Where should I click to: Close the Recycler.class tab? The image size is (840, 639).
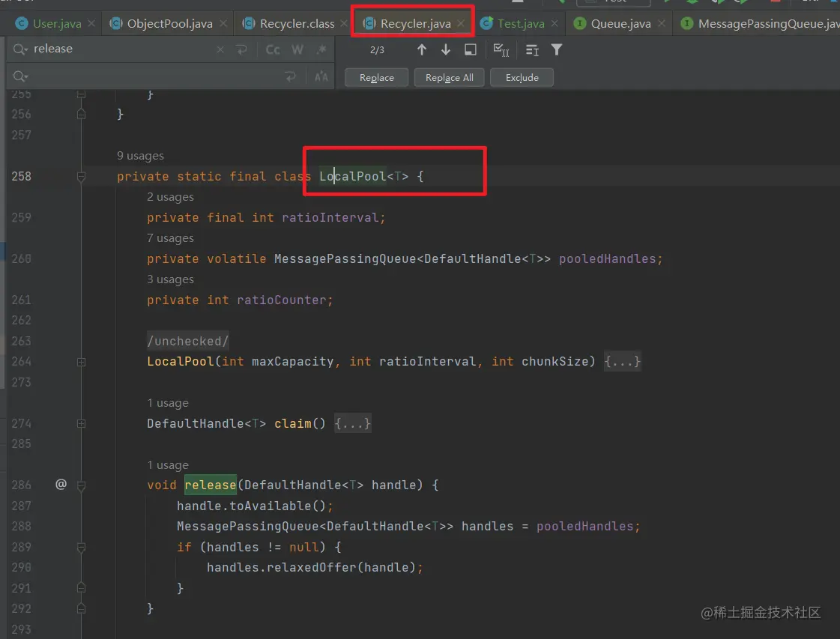coord(344,23)
